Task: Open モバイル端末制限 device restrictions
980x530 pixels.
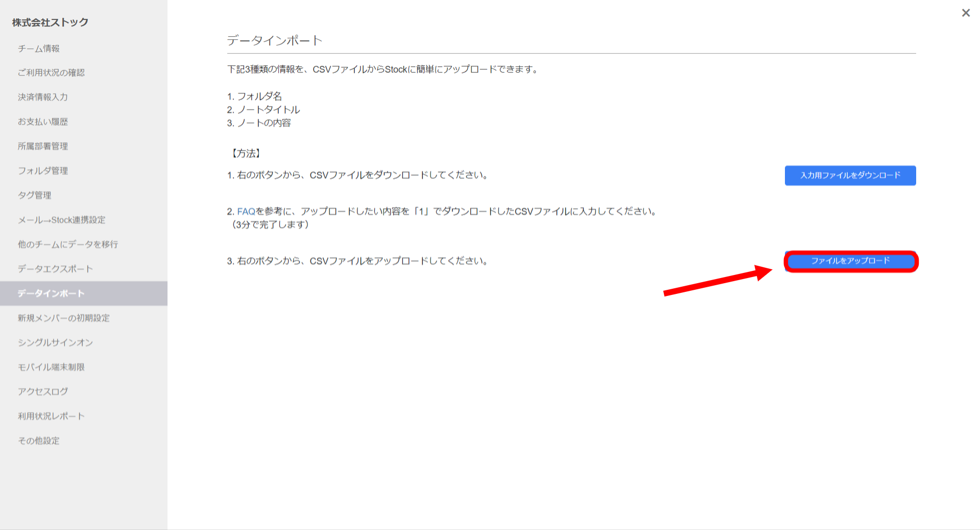Action: click(x=50, y=366)
